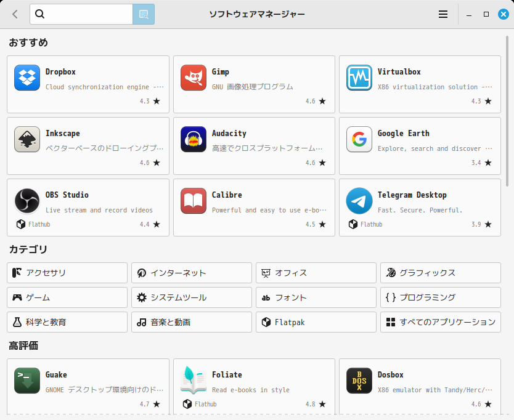Screen dimensions: 514x420
Task: Click the Inkscape title text
Action: 63,134
